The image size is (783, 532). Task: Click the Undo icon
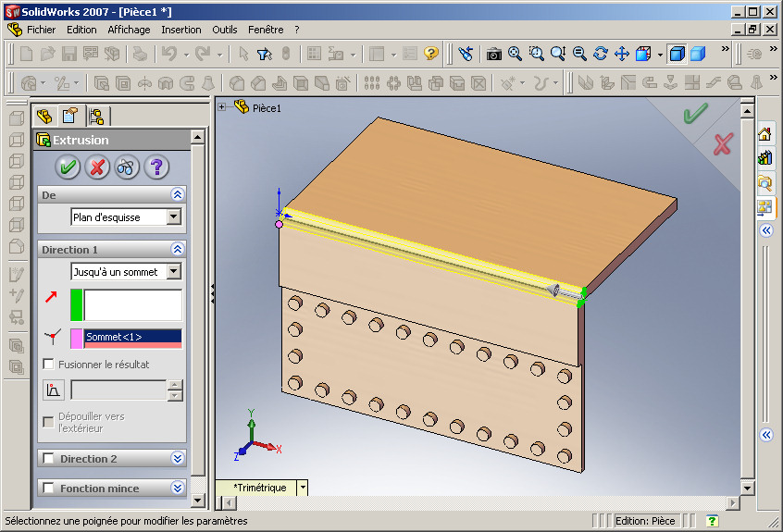(x=168, y=54)
